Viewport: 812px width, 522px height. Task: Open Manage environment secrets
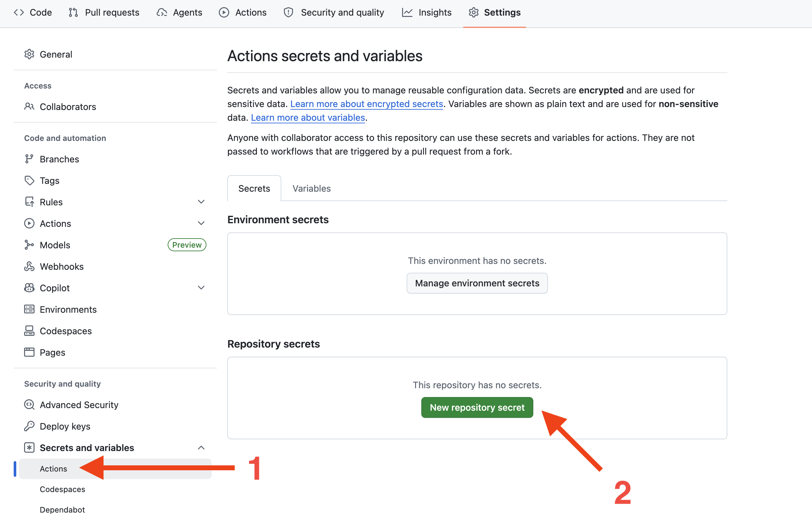(477, 283)
